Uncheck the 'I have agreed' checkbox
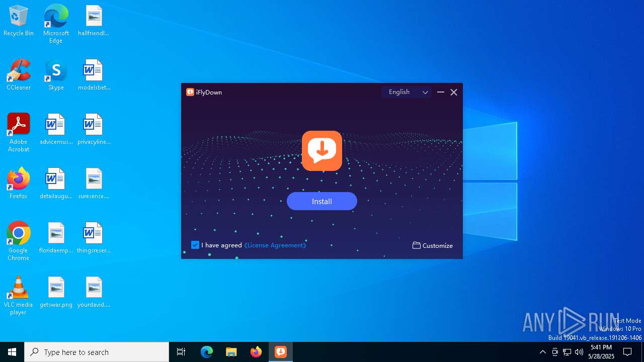644x362 pixels. 195,245
